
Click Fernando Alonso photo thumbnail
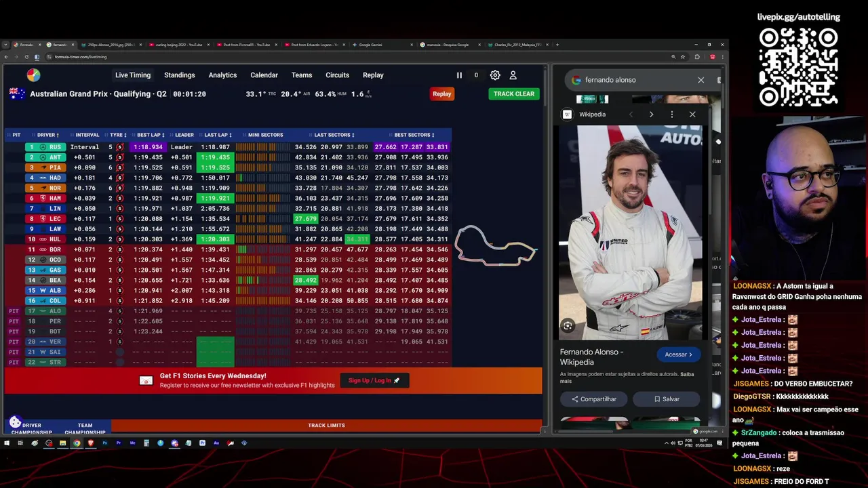(631, 232)
